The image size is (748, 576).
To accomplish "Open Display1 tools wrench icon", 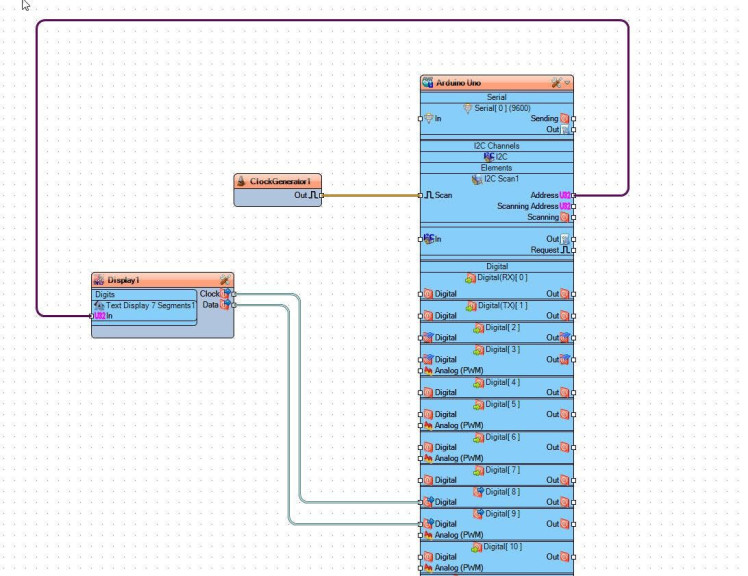I will pyautogui.click(x=224, y=280).
